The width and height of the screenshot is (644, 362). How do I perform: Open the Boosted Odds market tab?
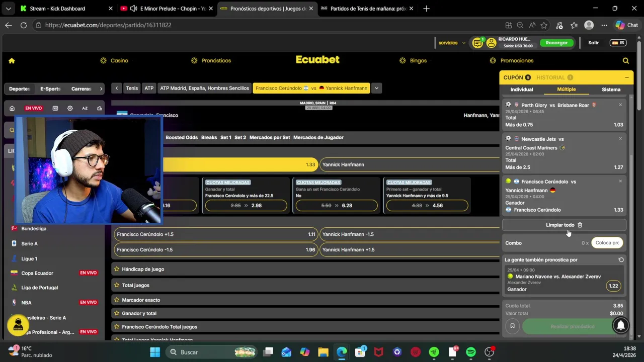pos(182,137)
